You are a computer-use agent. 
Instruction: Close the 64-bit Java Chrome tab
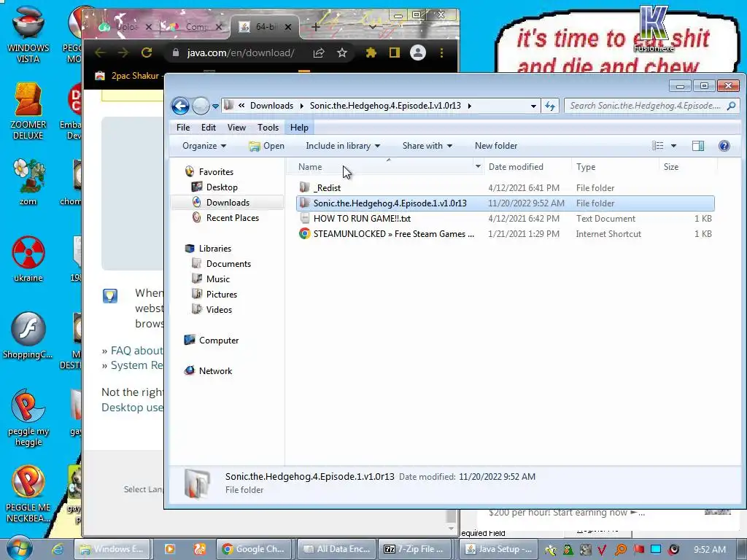pyautogui.click(x=287, y=27)
